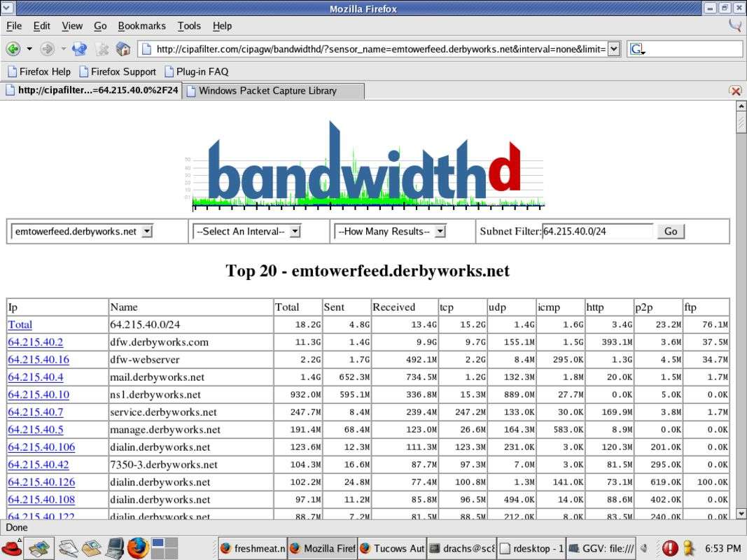Open the emtowerfeed.derbyworks.net sensor dropdown
747x560 pixels.
coord(81,232)
